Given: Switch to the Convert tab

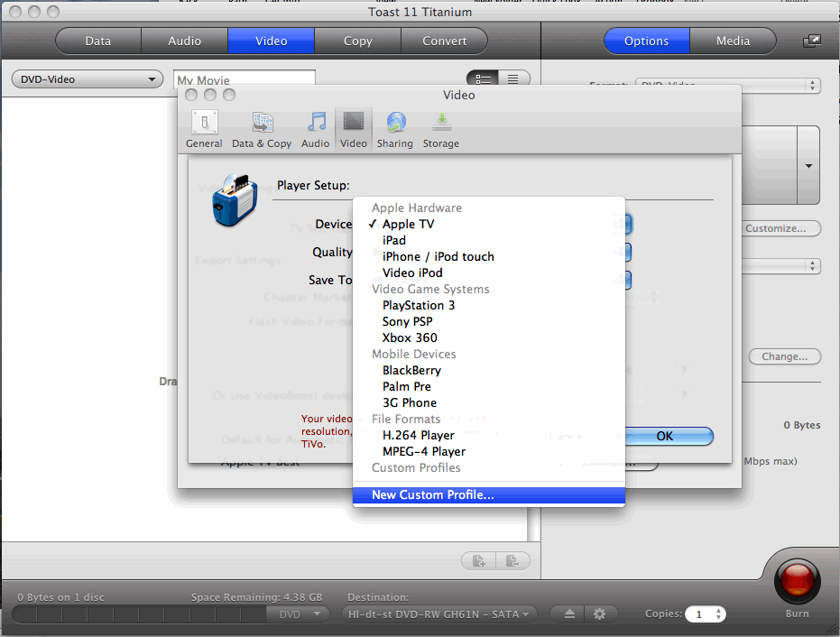Looking at the screenshot, I should coord(444,41).
